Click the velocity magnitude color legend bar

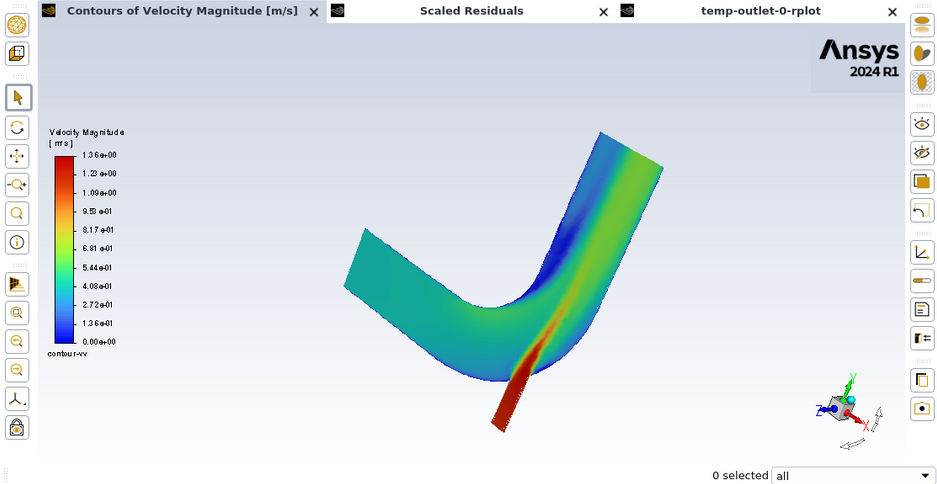point(64,248)
